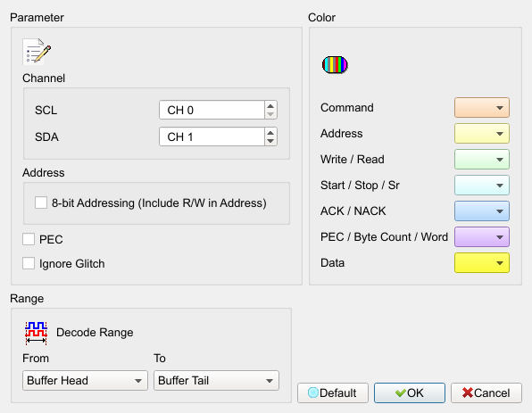Click the red X on Cancel
This screenshot has width=532, height=413.
click(x=468, y=392)
